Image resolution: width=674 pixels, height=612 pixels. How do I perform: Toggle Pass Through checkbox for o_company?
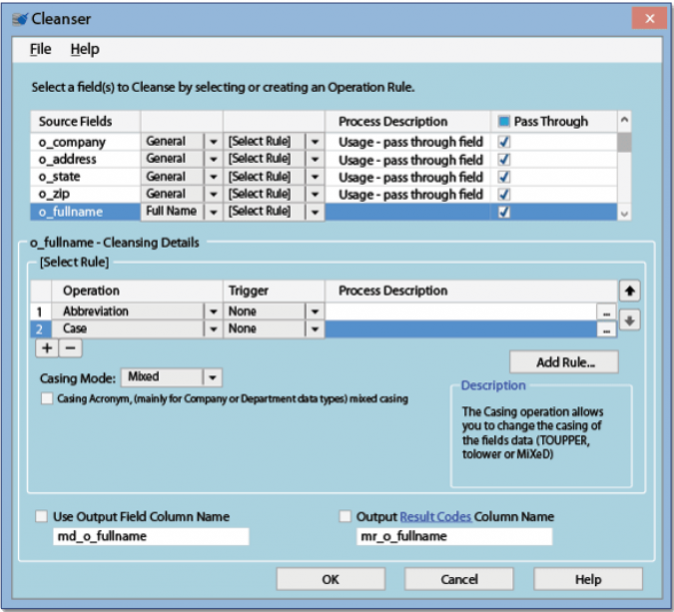(504, 142)
